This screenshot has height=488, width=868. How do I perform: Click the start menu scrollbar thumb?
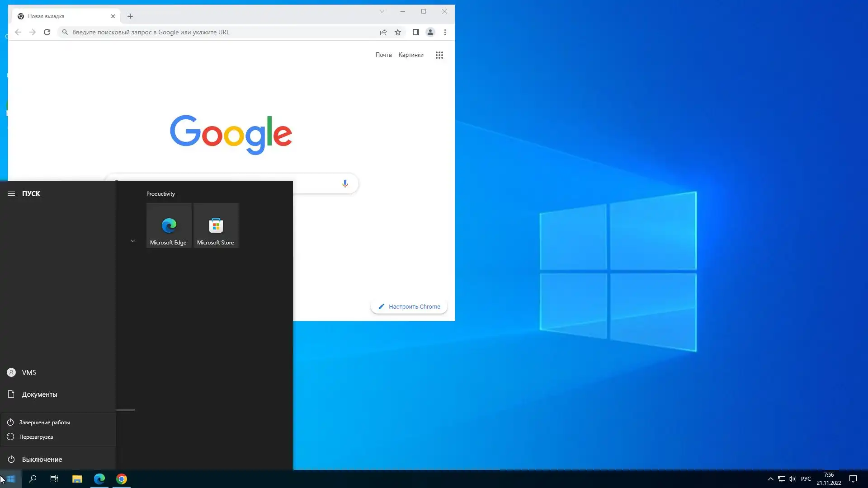125,410
